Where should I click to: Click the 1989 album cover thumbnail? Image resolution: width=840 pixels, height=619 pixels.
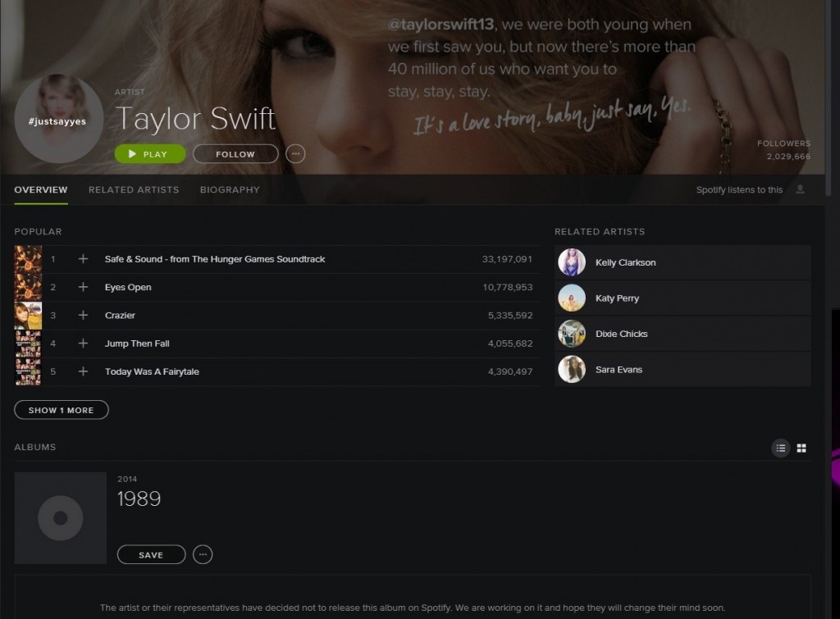click(61, 518)
